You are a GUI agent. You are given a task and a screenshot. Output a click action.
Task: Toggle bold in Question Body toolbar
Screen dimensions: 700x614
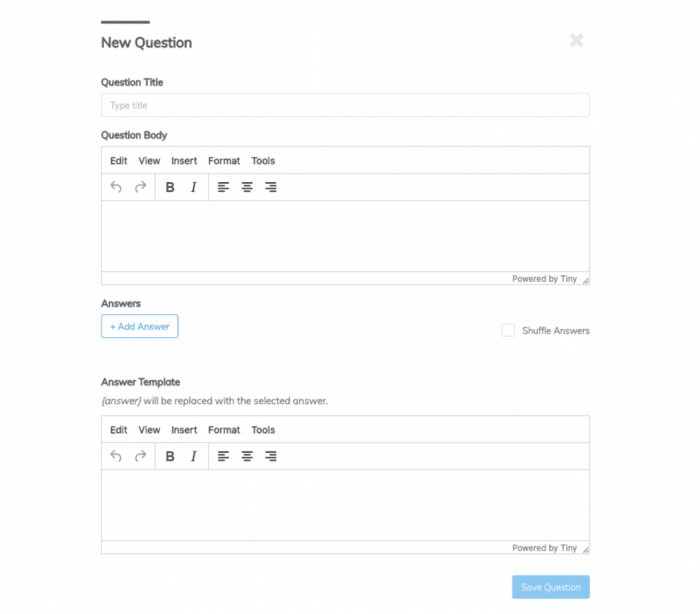(x=170, y=187)
